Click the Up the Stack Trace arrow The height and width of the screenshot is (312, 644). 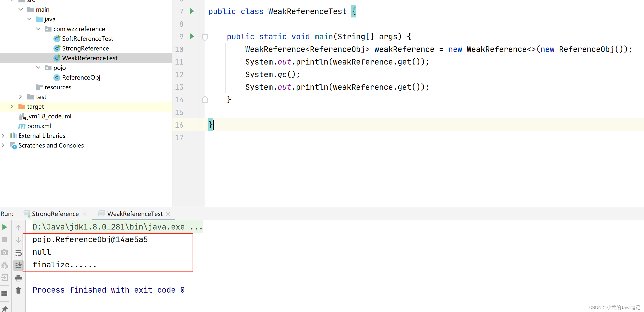pyautogui.click(x=18, y=227)
